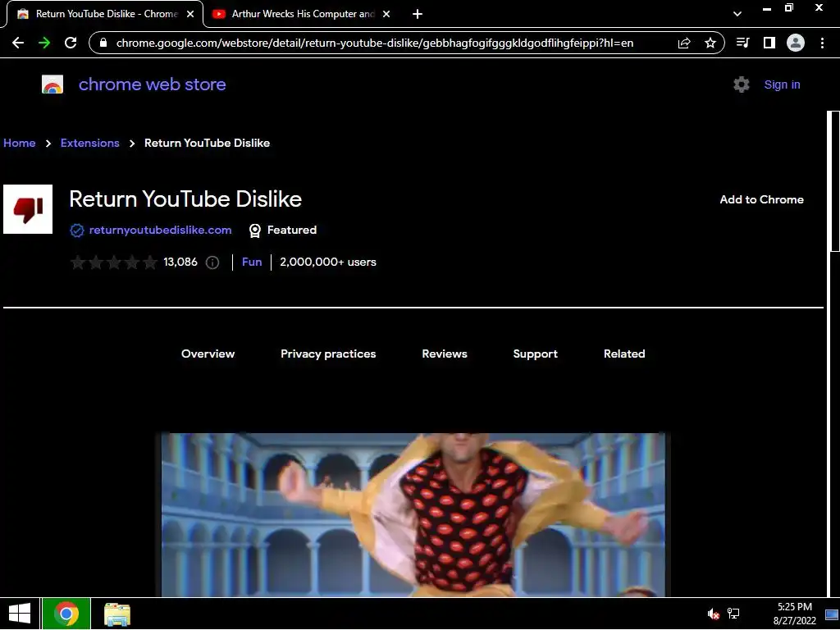Open the media control icon in toolbar
The width and height of the screenshot is (840, 630).
[x=743, y=43]
